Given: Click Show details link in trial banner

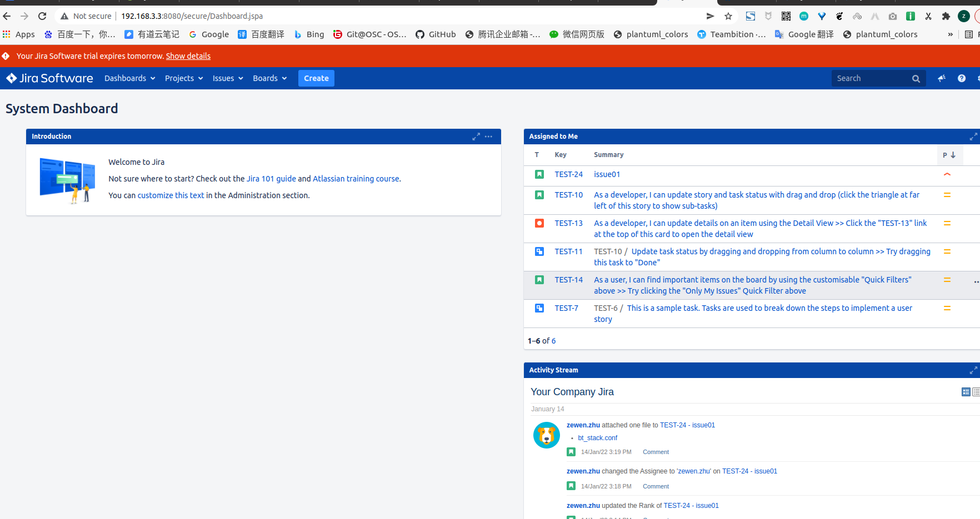Looking at the screenshot, I should pos(188,56).
